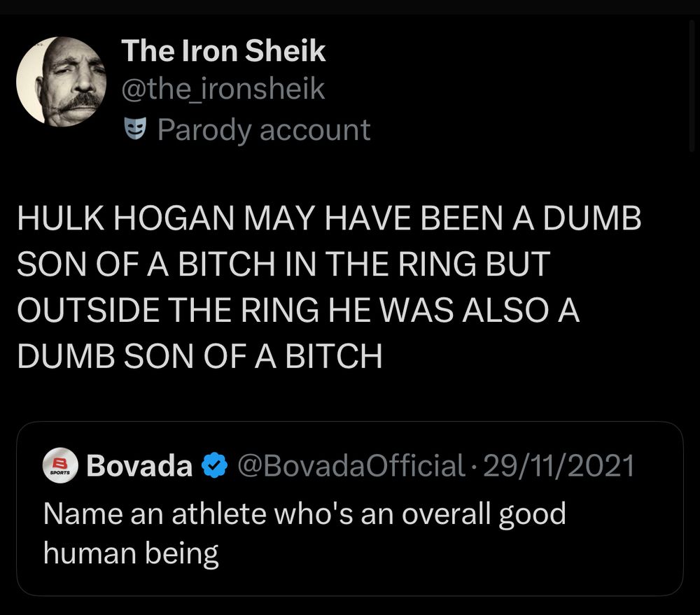Screen dimensions: 700x615
Task: Visit the @the_ironsheik handle
Action: tap(223, 90)
